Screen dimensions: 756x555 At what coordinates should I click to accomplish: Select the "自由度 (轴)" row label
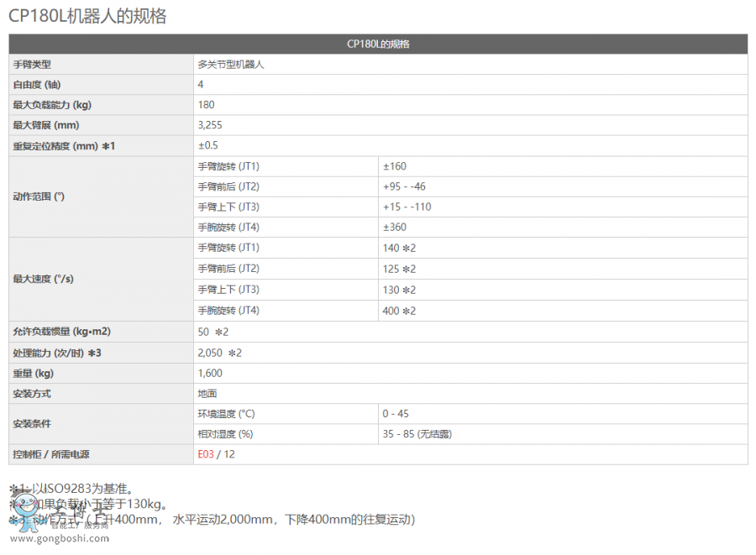pyautogui.click(x=37, y=85)
